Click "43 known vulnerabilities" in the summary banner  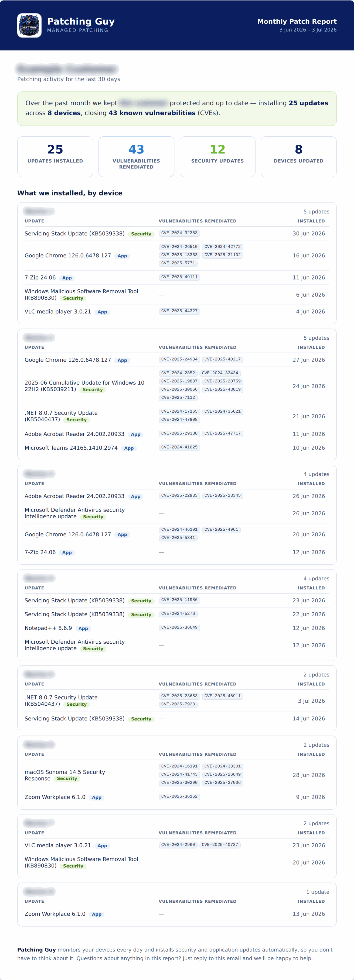click(152, 113)
